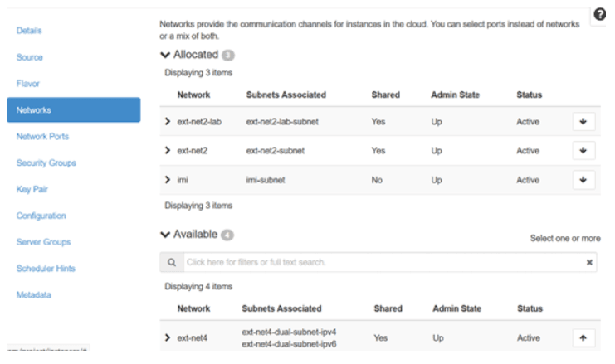Expand the imi network row
The width and height of the screenshot is (615, 364).
[168, 180]
